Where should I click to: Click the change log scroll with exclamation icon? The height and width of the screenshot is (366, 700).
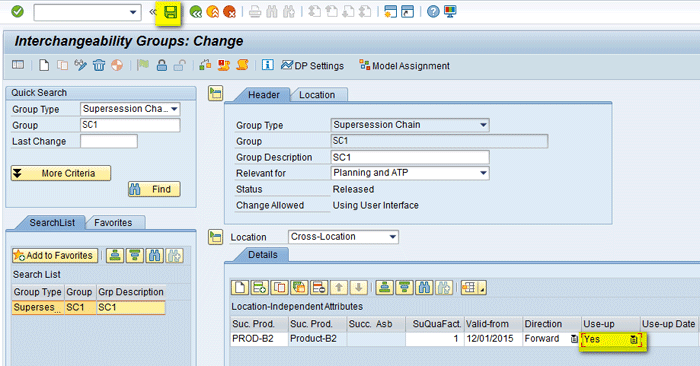224,65
